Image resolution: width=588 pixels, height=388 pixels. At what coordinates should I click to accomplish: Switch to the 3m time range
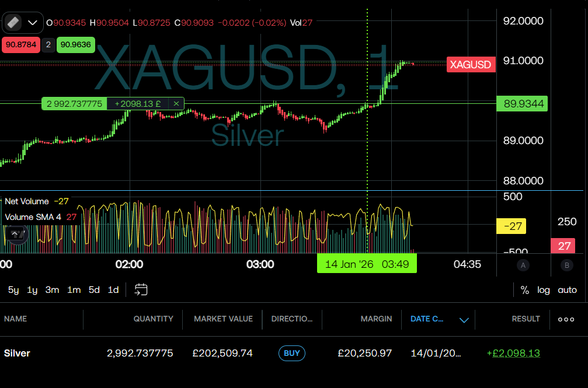52,290
